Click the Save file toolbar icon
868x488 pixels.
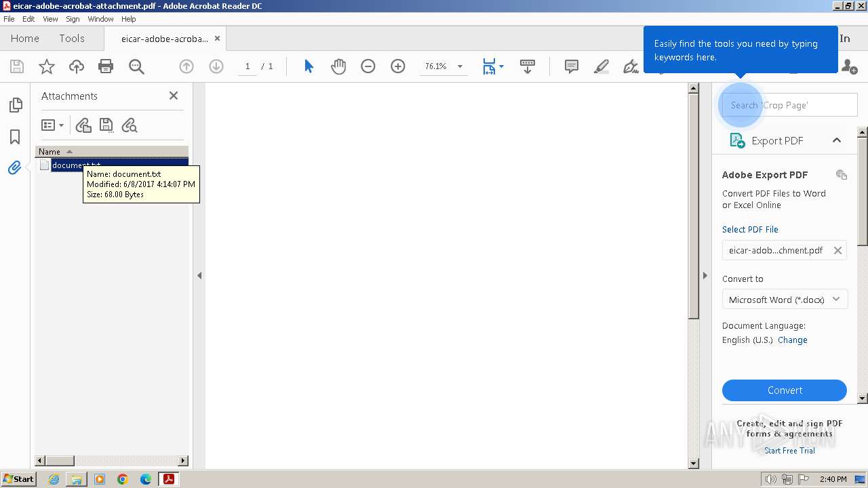(17, 66)
